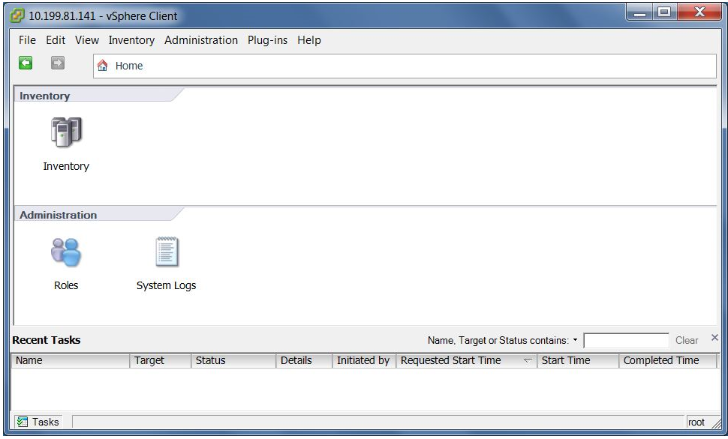This screenshot has width=728, height=439.
Task: Click the Tasks checklist icon in status bar
Action: [x=22, y=421]
